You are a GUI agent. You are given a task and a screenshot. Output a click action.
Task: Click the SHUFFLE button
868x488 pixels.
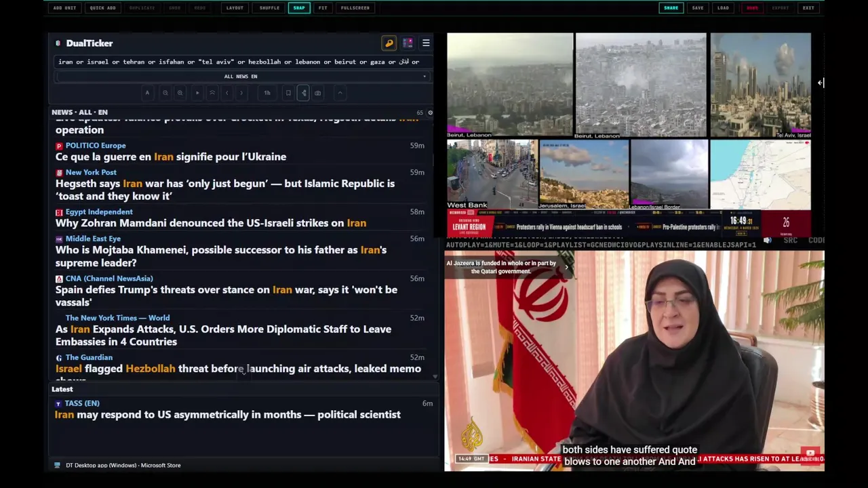[x=269, y=8]
